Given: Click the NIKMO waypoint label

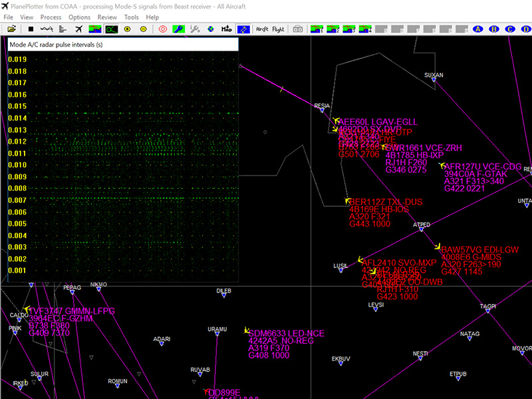Looking at the screenshot, I should point(98,285).
